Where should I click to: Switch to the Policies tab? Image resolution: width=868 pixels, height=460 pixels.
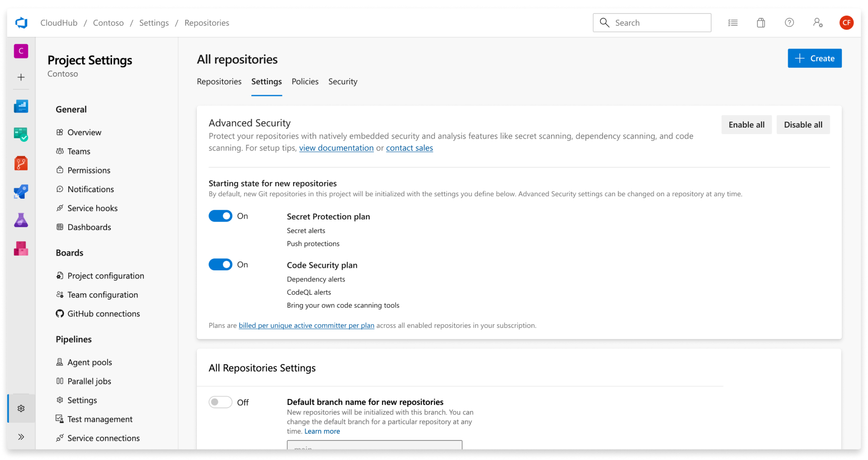tap(305, 82)
